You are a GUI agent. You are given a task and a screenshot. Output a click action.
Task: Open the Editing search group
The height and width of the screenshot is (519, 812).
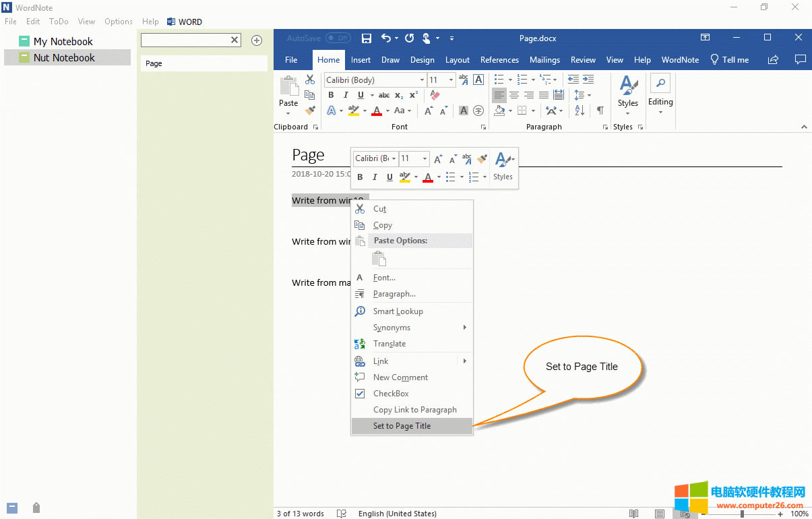(660, 94)
